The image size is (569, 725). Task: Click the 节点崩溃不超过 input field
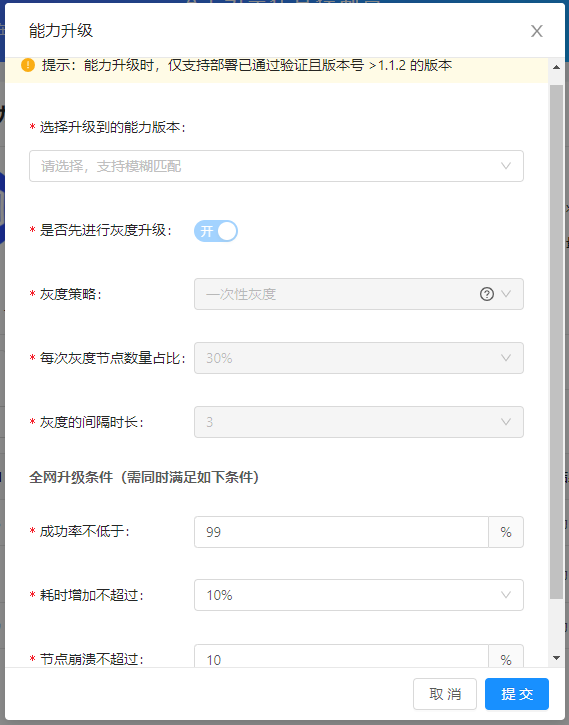click(341, 656)
